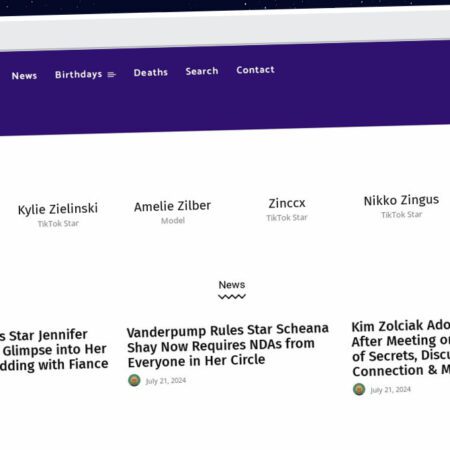Open the Search page
Viewport: 450px width, 450px height.
[x=202, y=71]
